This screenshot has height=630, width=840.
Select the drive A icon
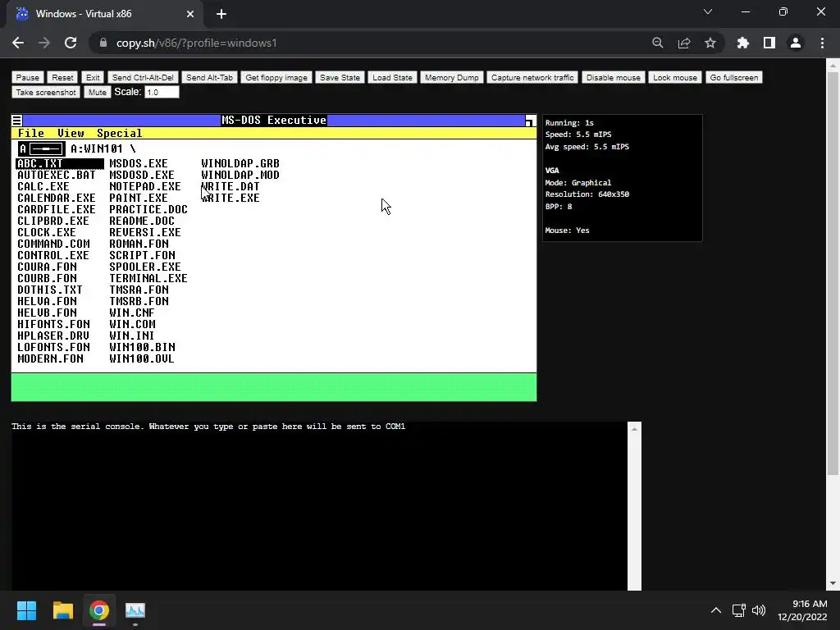(x=41, y=149)
